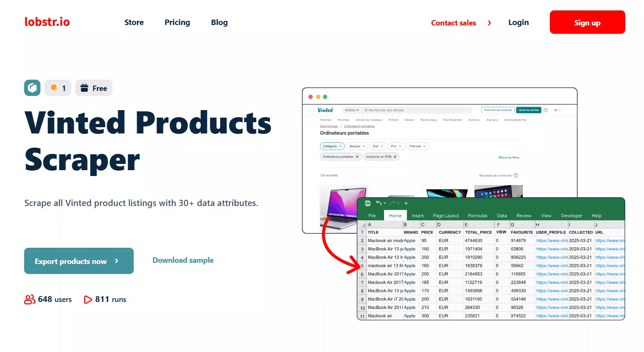
Task: Click the Save icon in the Excel toolbar
Action: coord(368,203)
